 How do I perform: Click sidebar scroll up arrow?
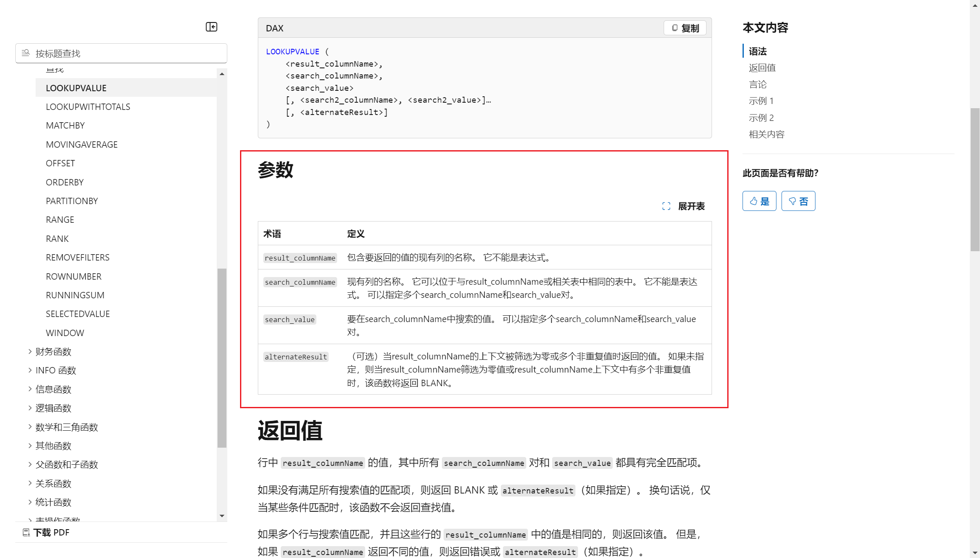tap(222, 74)
